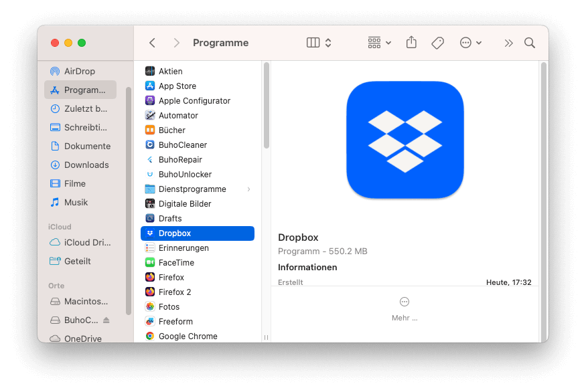Select the Bücher app icon
The height and width of the screenshot is (392, 586).
[150, 130]
